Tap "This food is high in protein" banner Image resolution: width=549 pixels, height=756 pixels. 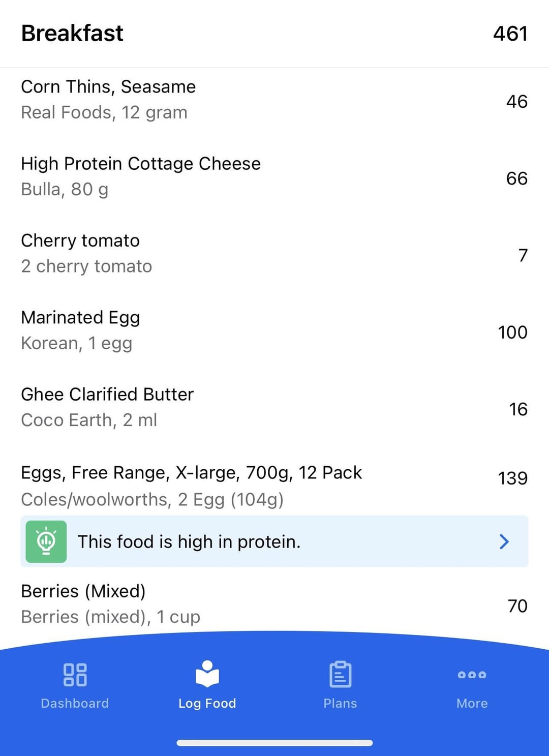click(x=274, y=541)
